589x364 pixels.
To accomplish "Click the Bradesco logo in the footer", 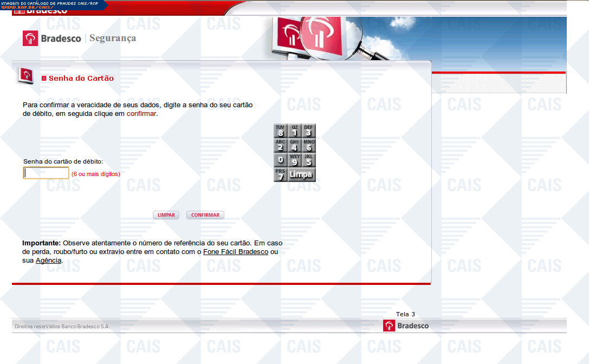I will (406, 326).
